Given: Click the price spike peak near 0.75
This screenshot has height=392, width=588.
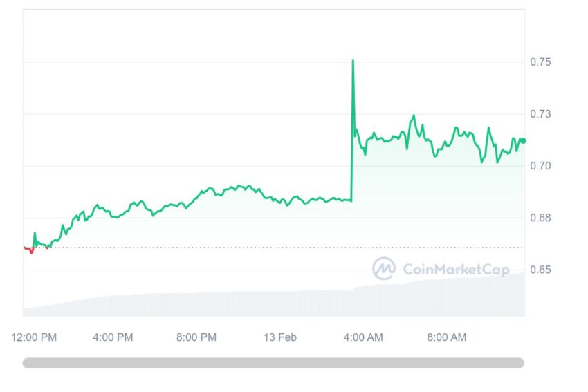Looking at the screenshot, I should (x=353, y=61).
